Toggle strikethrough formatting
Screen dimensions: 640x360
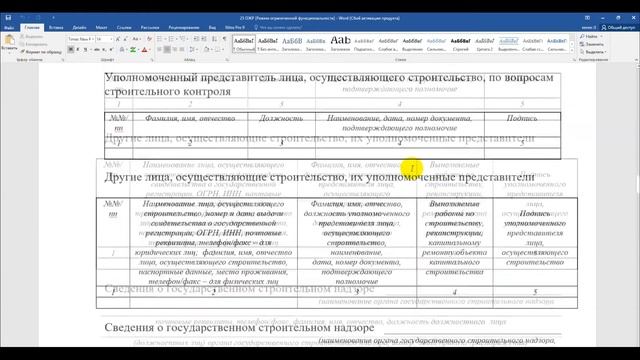(97, 49)
